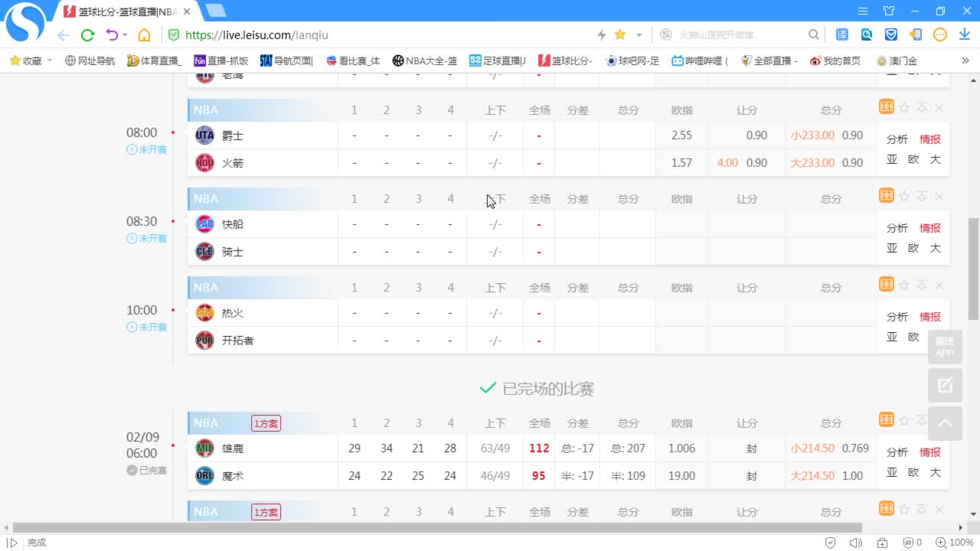Open 情报 for Jazz vs Rockets
This screenshot has height=551, width=980.
pyautogui.click(x=930, y=139)
